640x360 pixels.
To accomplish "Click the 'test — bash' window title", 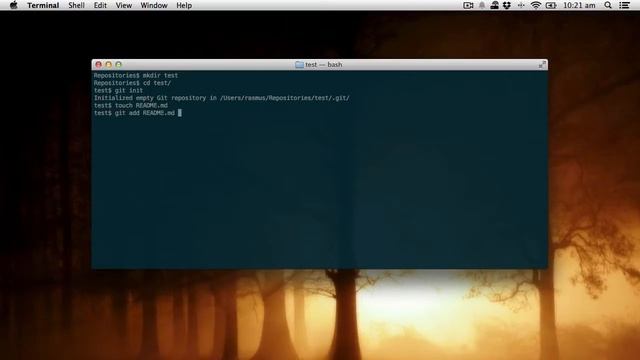I will (x=324, y=64).
